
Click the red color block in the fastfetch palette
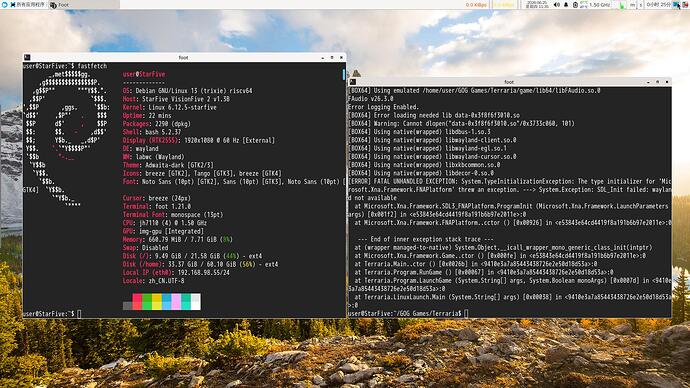pyautogui.click(x=137, y=302)
